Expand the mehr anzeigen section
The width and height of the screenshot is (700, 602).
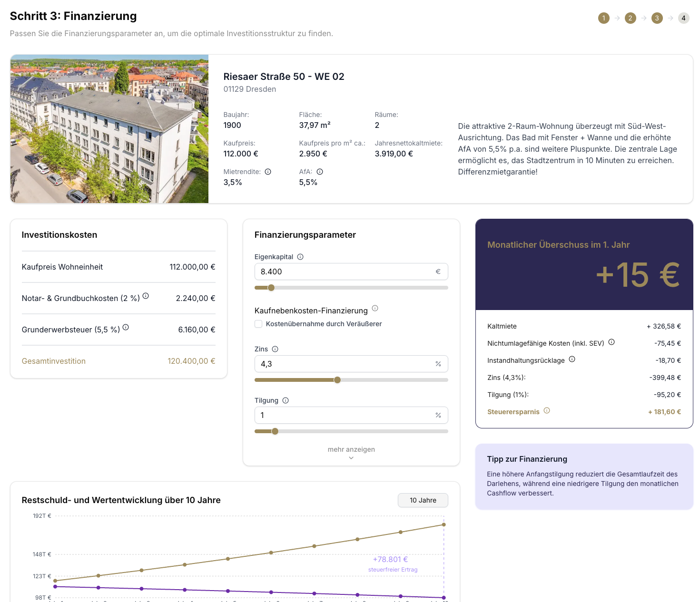click(x=351, y=449)
